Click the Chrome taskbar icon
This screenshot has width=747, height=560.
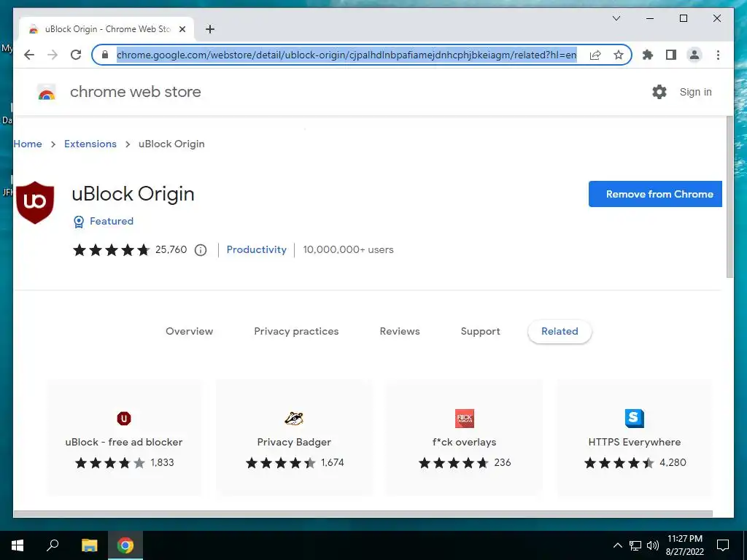click(x=125, y=545)
